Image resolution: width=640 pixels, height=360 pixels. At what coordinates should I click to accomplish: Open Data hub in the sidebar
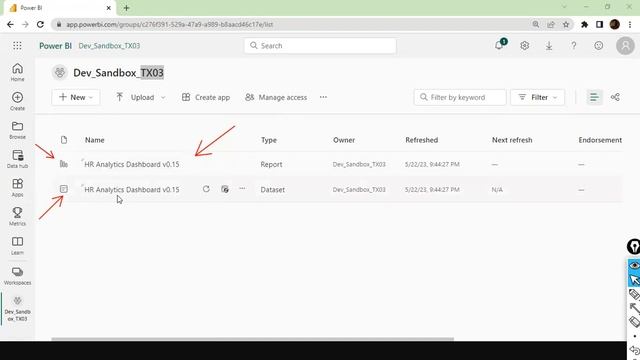(17, 159)
